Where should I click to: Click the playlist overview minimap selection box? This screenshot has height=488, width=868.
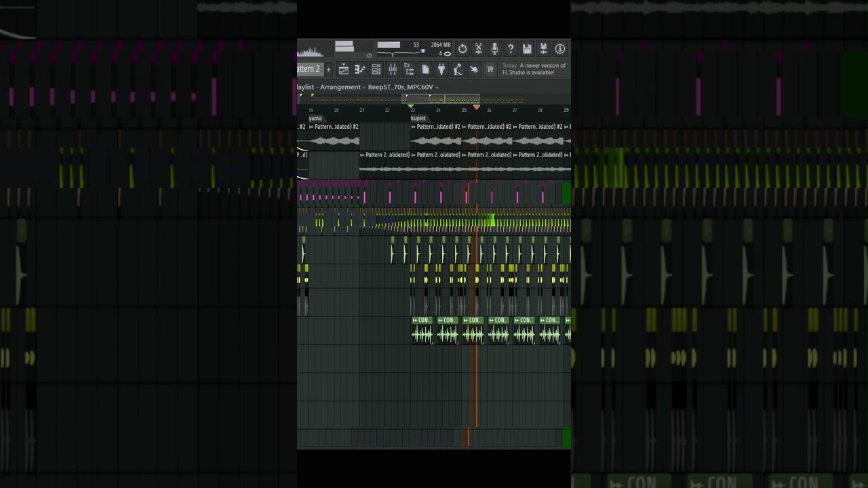pyautogui.click(x=441, y=98)
